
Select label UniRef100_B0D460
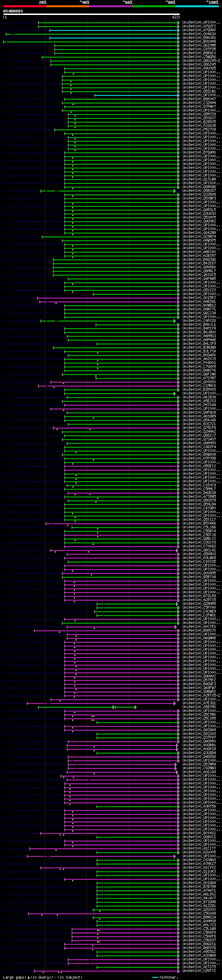tap(199, 355)
